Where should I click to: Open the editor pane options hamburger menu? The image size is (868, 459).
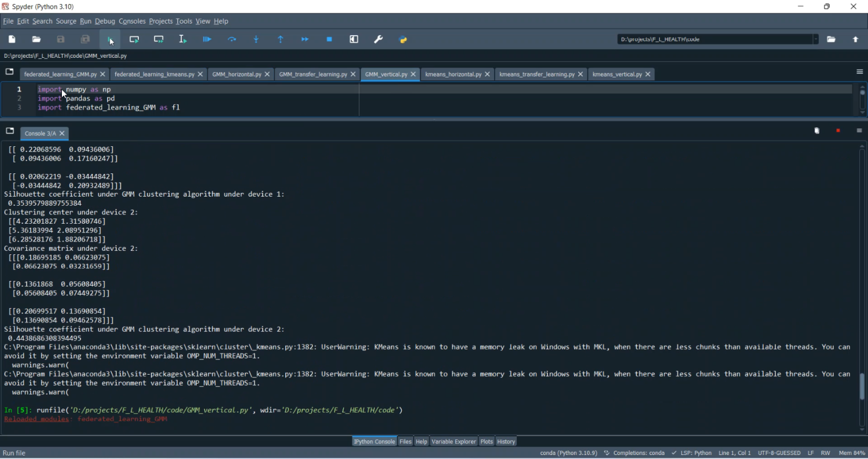click(x=859, y=72)
